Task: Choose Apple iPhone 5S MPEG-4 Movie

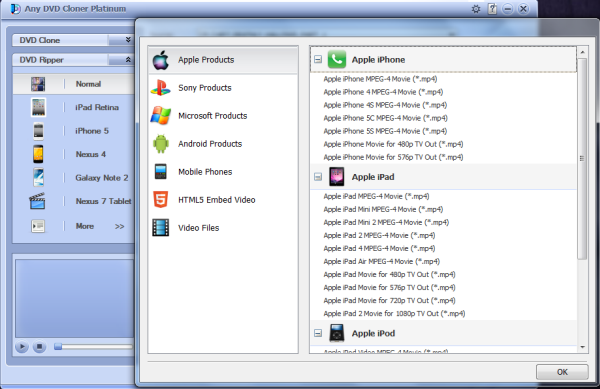Action: [x=385, y=131]
